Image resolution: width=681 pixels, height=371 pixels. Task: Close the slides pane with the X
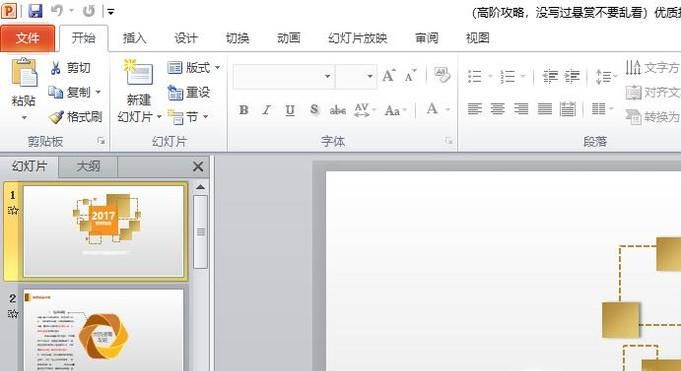tap(198, 166)
